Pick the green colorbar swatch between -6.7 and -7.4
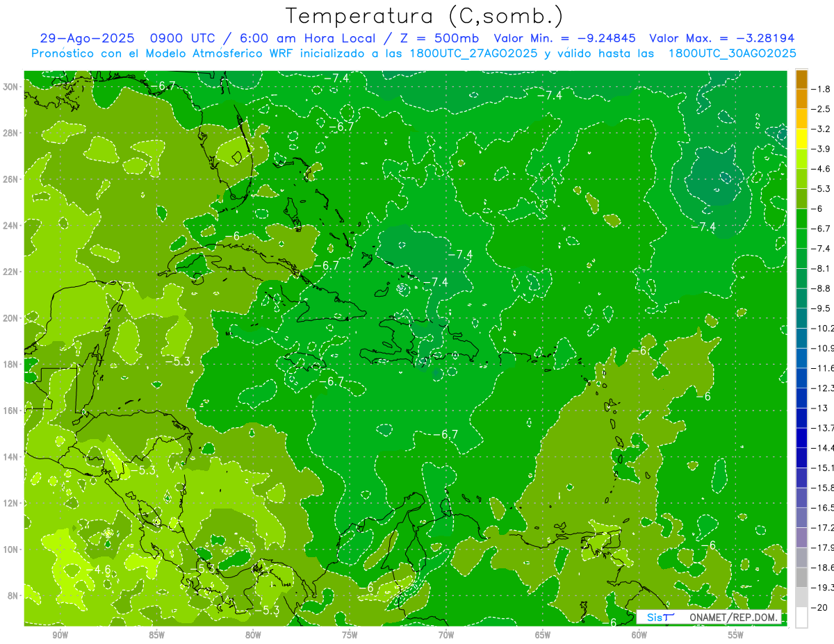Viewport: 834px width, 644px height. [801, 238]
